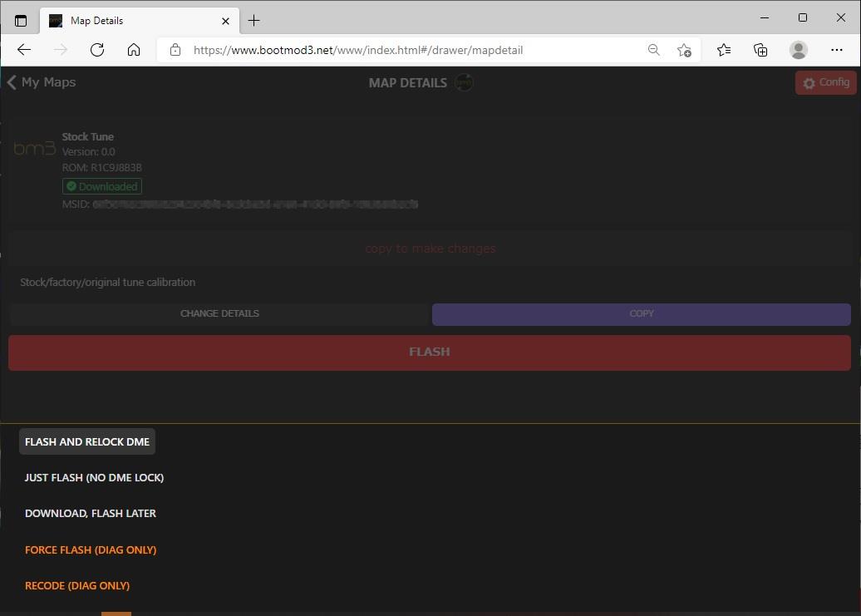Click the bm3 logo beside Stock Tune
The height and width of the screenshot is (616, 861).
coord(35,148)
